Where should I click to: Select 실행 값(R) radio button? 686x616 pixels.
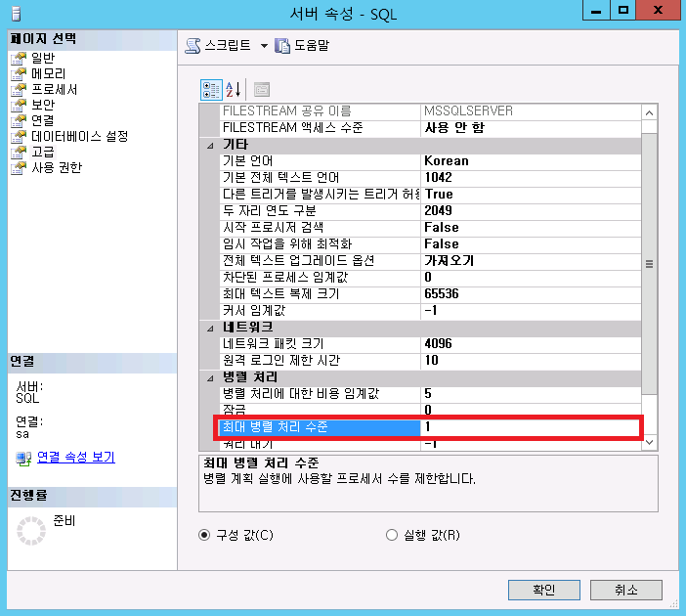pos(392,535)
